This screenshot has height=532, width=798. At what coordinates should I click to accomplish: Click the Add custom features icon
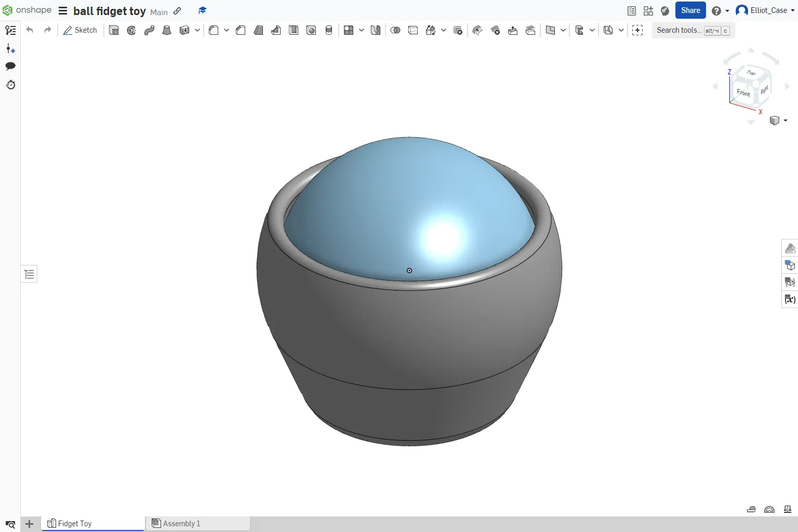637,30
